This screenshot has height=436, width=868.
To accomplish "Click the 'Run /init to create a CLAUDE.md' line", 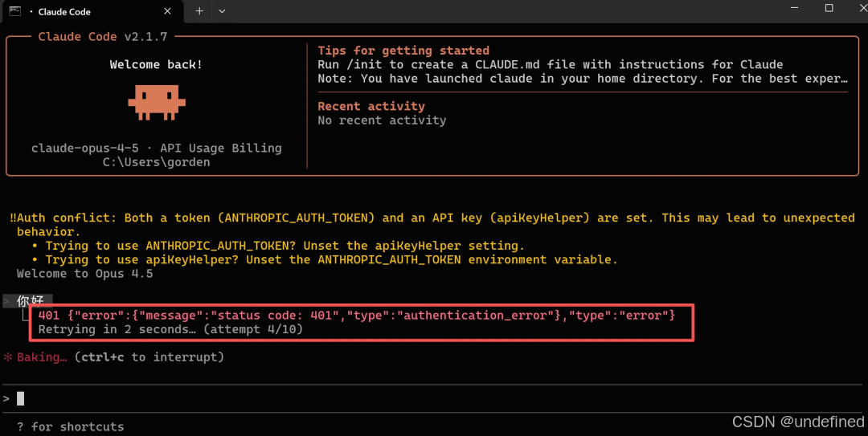I will pyautogui.click(x=551, y=65).
